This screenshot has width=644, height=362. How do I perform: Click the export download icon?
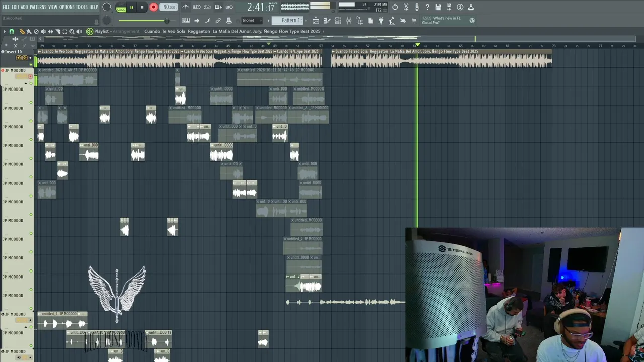point(471,7)
